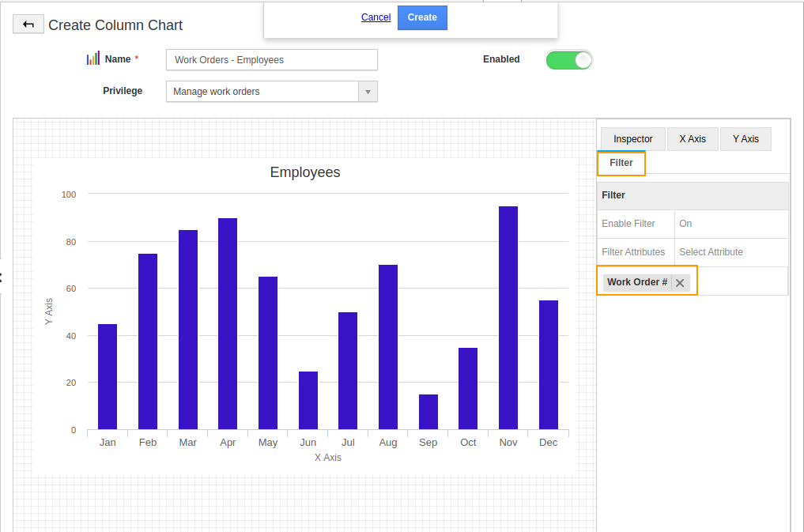Switch to the Inspector tab
This screenshot has width=804, height=532.
[632, 139]
